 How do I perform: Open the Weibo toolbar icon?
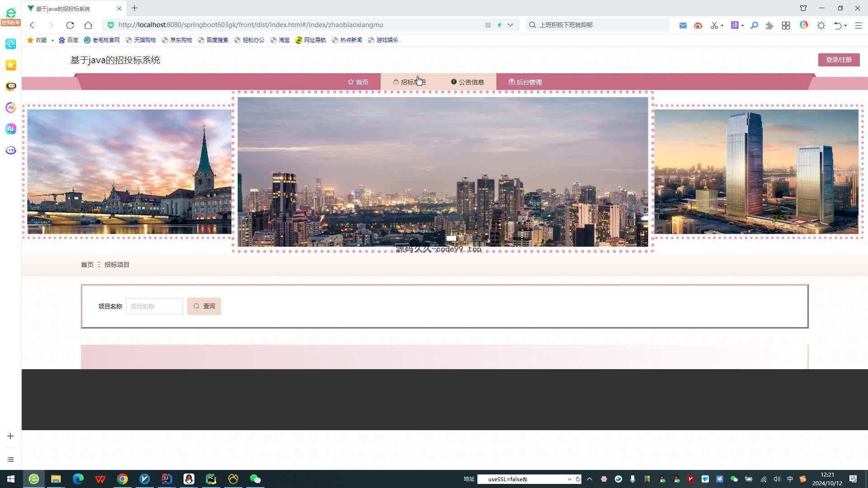coord(698,25)
